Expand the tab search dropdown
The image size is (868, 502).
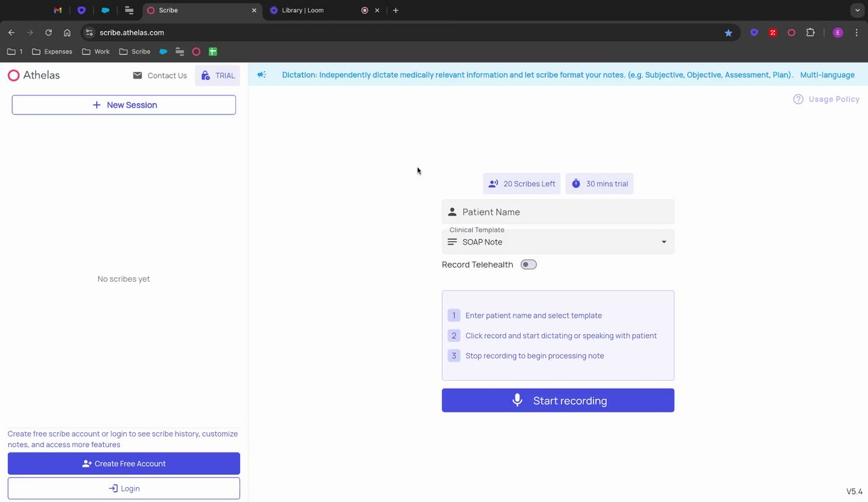point(856,10)
